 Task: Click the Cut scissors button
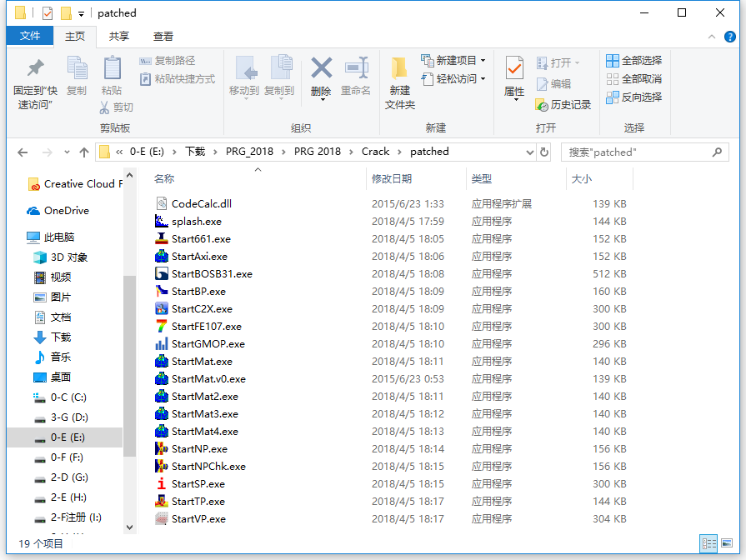click(x=117, y=107)
